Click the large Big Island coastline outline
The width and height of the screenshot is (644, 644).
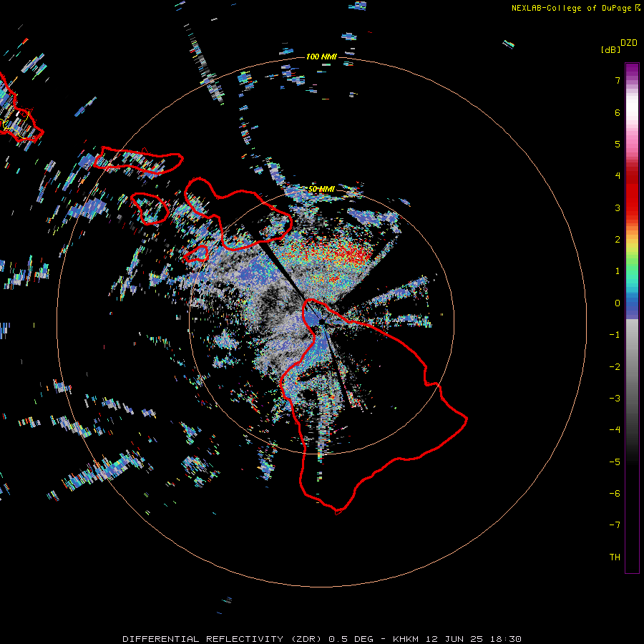[x=374, y=406]
